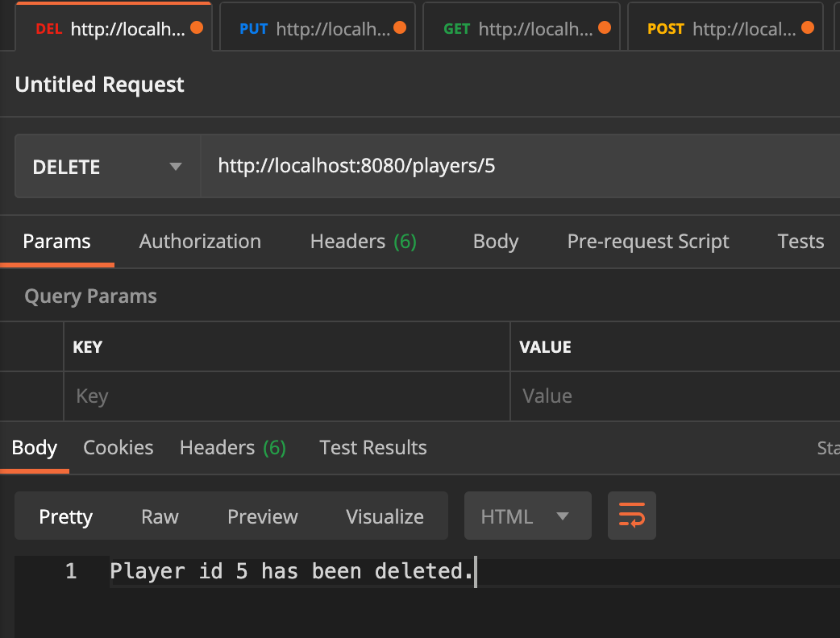Show the response Cookies tab

tap(119, 448)
